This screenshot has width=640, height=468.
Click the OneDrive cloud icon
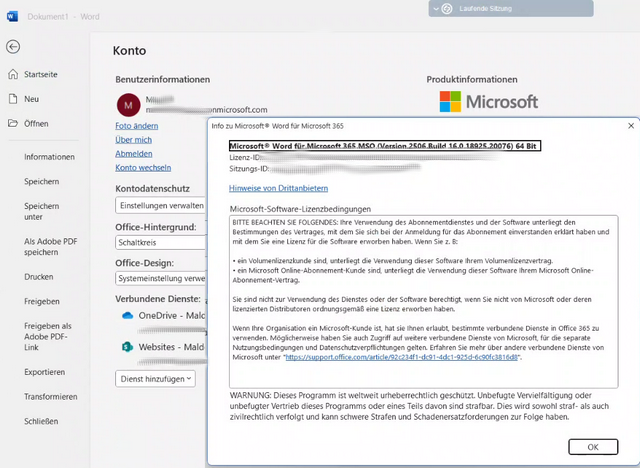click(128, 315)
